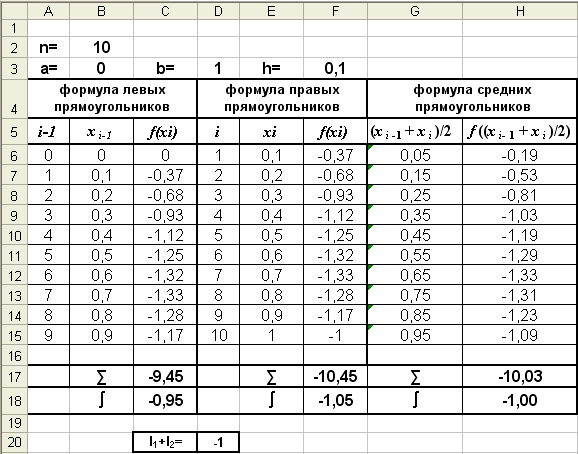The width and height of the screenshot is (578, 454).
Task: Select row 2 header
Action: pos(14,47)
